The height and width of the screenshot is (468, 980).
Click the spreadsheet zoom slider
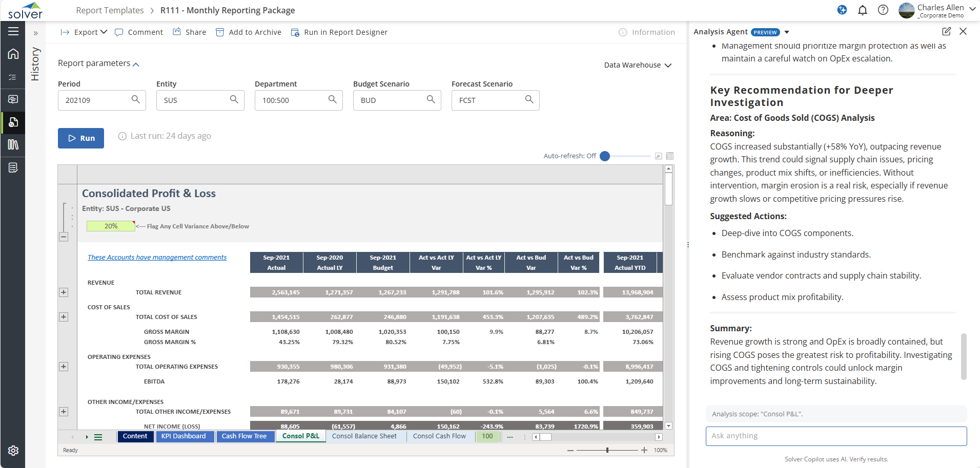pyautogui.click(x=607, y=450)
